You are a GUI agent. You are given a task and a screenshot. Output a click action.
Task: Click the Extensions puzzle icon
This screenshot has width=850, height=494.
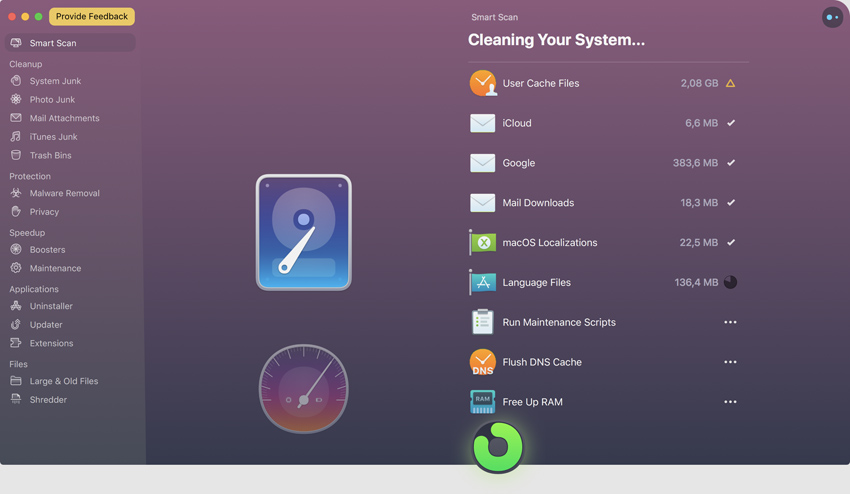pyautogui.click(x=16, y=343)
